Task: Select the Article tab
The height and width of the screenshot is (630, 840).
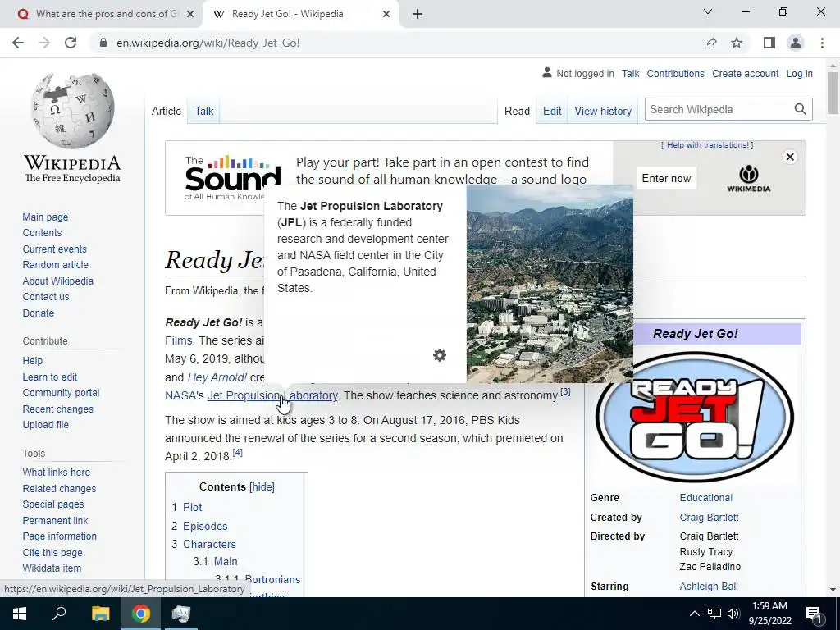Action: pyautogui.click(x=166, y=111)
